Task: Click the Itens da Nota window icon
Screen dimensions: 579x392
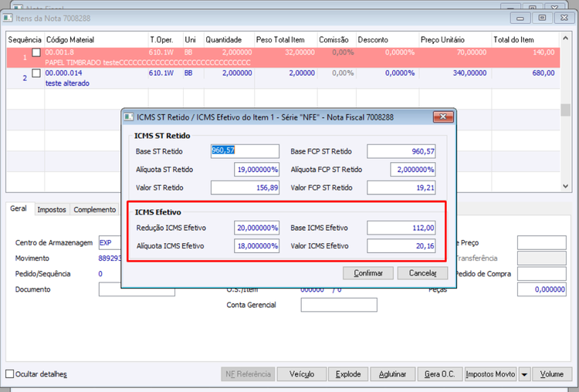Action: (x=8, y=18)
